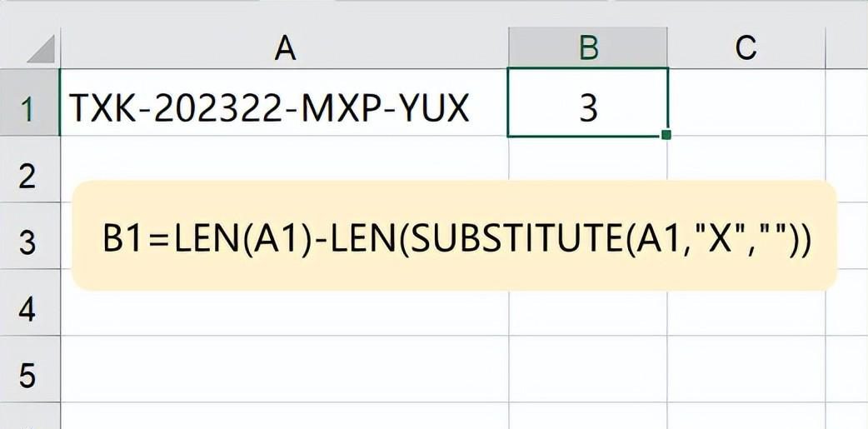The width and height of the screenshot is (868, 429).
Task: Click the border between columns B and C headers
Action: (x=667, y=48)
